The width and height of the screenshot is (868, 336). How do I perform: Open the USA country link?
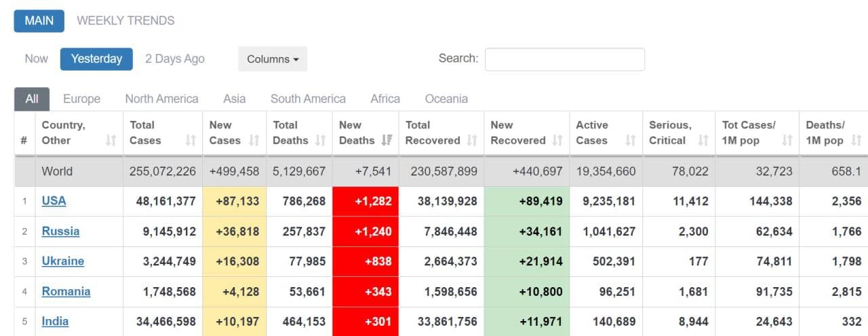pos(54,201)
